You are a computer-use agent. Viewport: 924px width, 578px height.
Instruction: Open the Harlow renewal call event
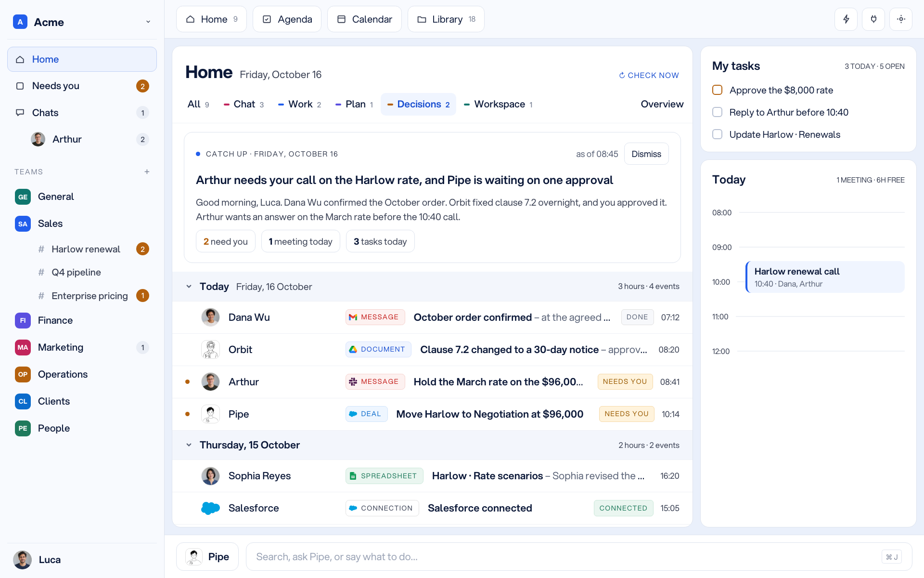pyautogui.click(x=825, y=277)
